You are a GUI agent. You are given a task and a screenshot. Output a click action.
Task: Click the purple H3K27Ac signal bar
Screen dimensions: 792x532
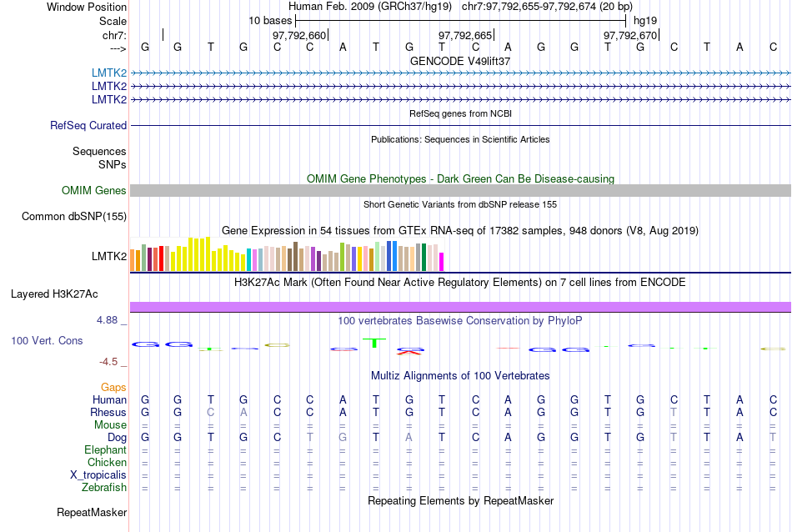coord(460,307)
